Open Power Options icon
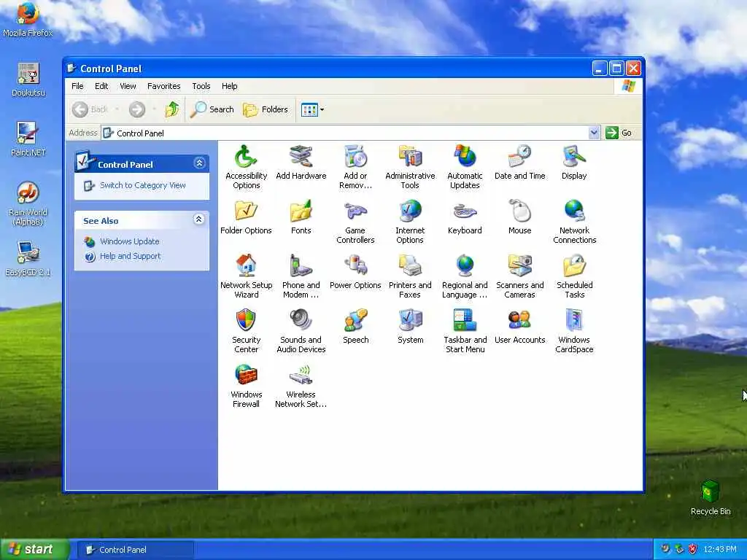This screenshot has width=747, height=560. coord(355,272)
